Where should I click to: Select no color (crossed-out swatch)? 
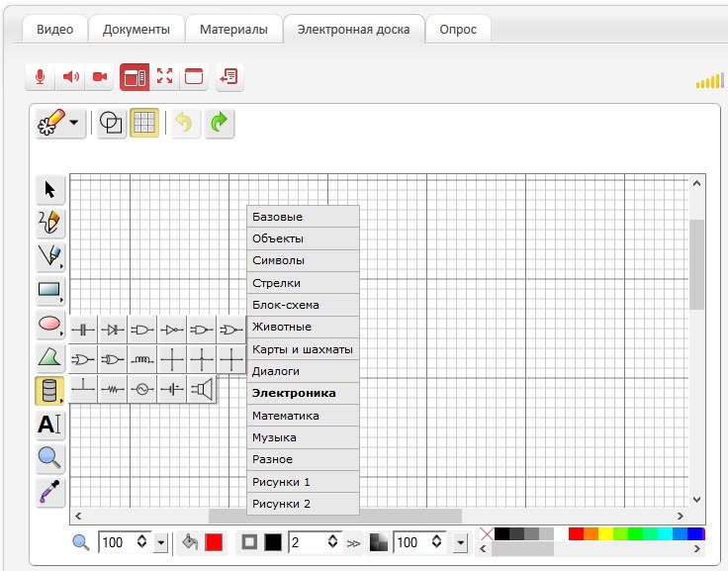(487, 533)
